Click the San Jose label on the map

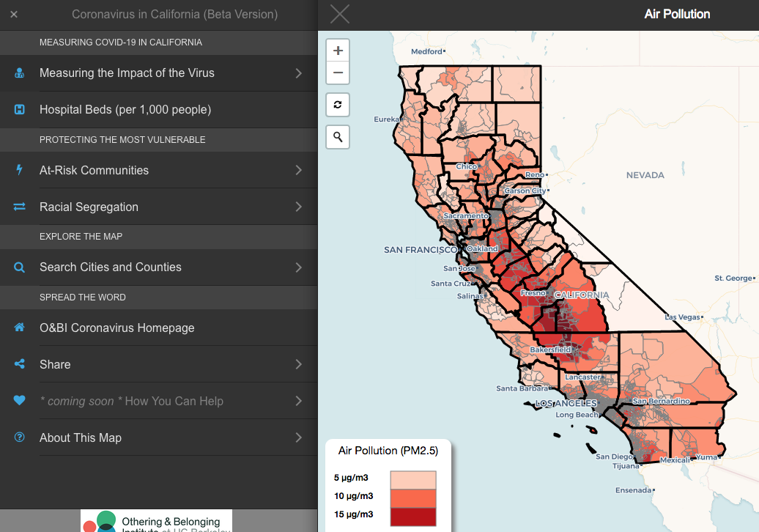pos(459,268)
